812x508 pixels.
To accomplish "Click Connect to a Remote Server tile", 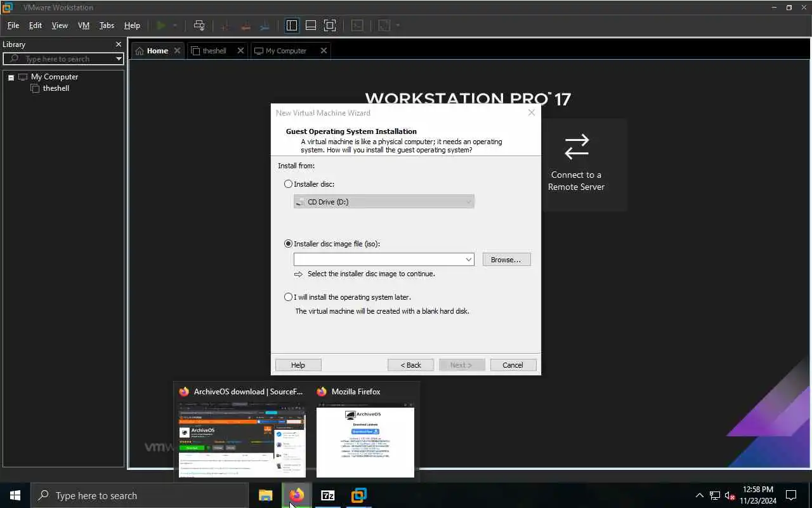I will pyautogui.click(x=576, y=165).
